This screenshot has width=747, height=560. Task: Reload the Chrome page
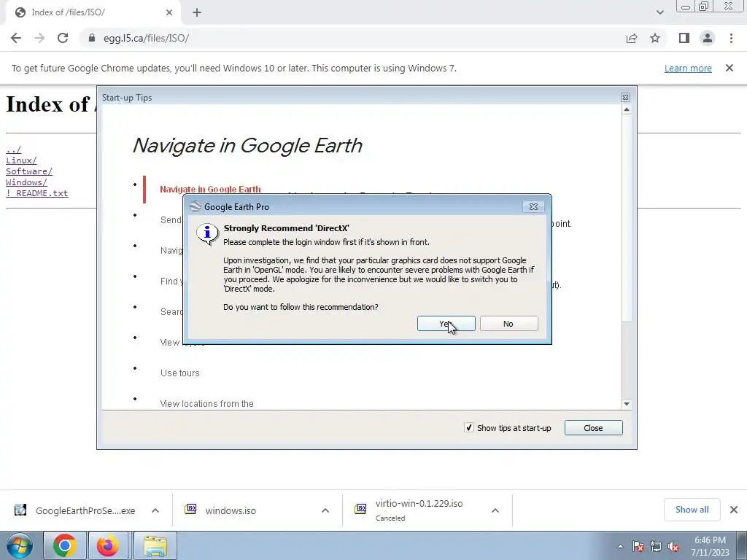coord(63,38)
